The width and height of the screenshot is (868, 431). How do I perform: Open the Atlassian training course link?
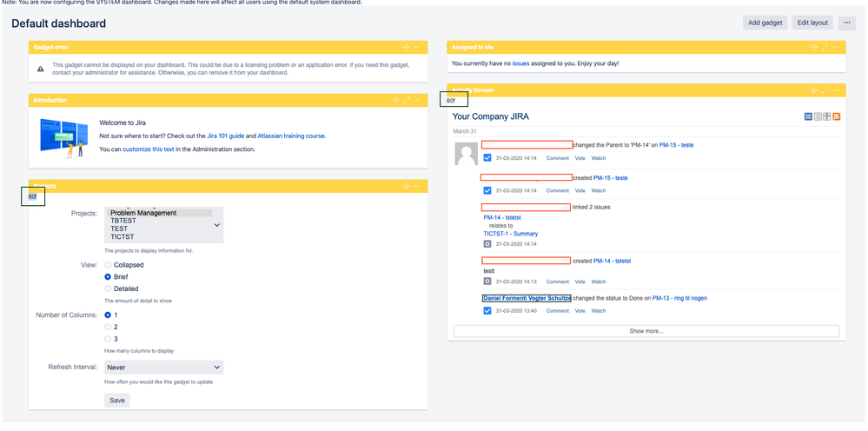[291, 136]
